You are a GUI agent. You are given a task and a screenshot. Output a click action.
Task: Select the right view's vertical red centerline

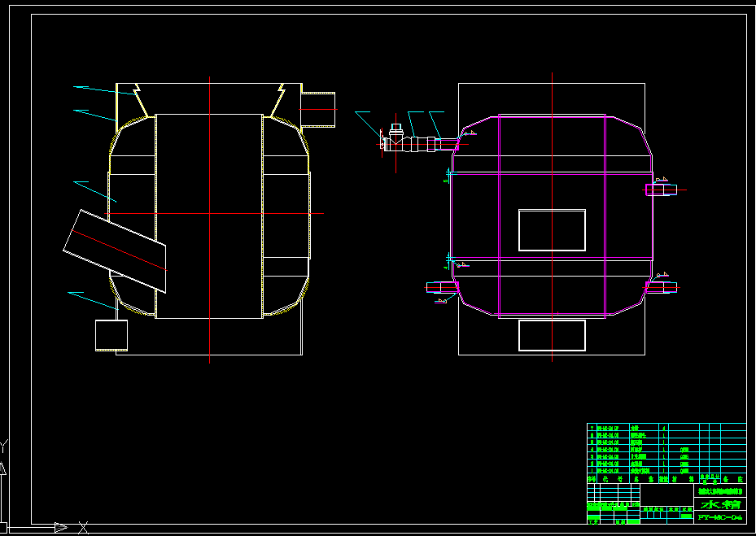click(x=552, y=217)
